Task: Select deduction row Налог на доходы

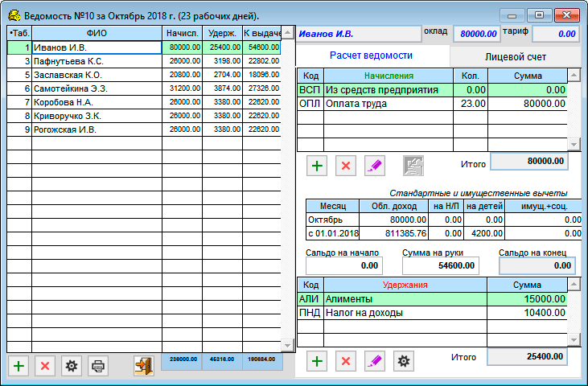Action: [x=432, y=313]
